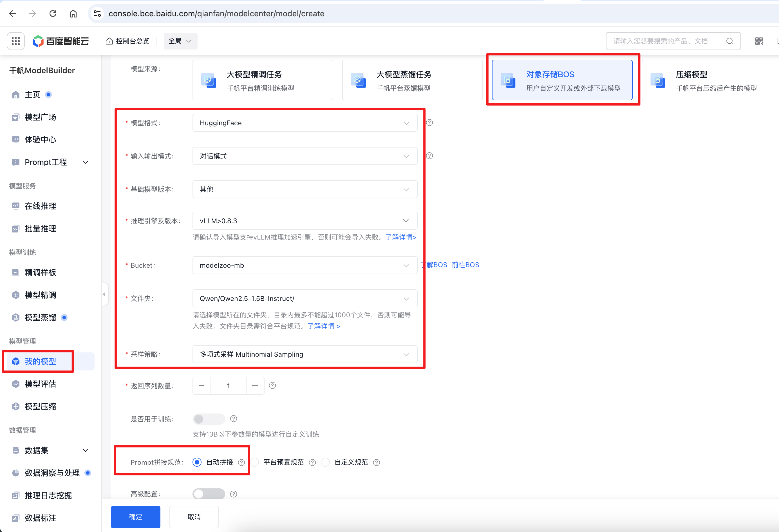The image size is (779, 532).
Task: Select the 平台预置规范 radio option
Action: click(255, 462)
